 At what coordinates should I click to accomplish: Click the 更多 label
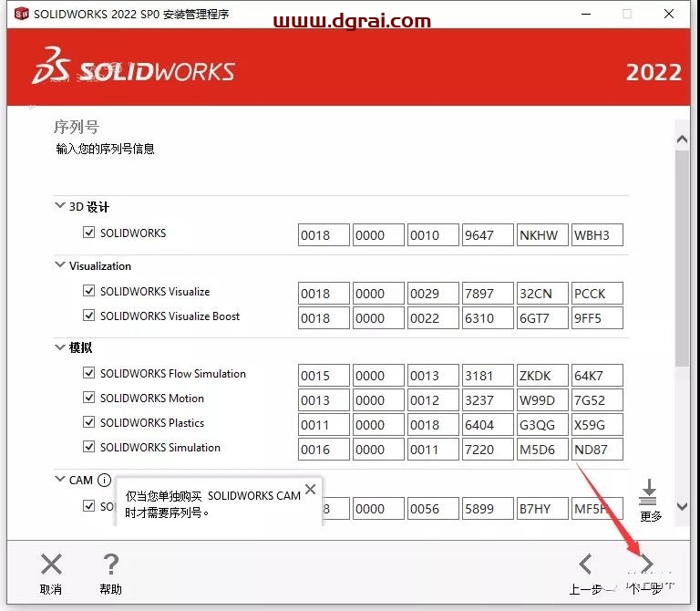coord(651,516)
